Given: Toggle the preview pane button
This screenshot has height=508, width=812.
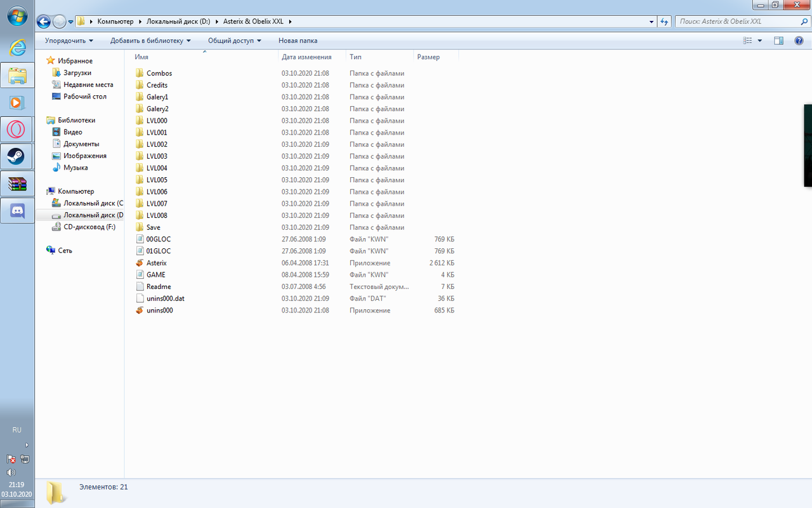Looking at the screenshot, I should (x=779, y=41).
